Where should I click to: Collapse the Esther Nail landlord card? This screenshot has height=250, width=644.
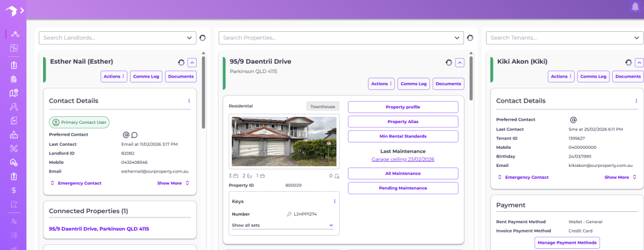point(192,62)
